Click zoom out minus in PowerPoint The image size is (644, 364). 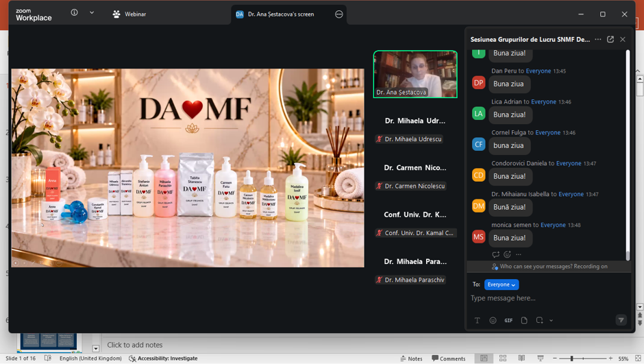click(555, 359)
